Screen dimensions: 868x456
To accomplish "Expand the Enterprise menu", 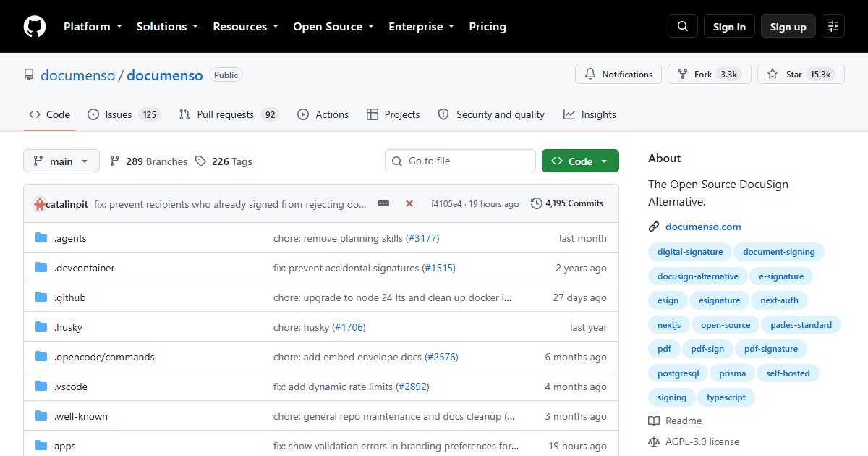I will [421, 27].
